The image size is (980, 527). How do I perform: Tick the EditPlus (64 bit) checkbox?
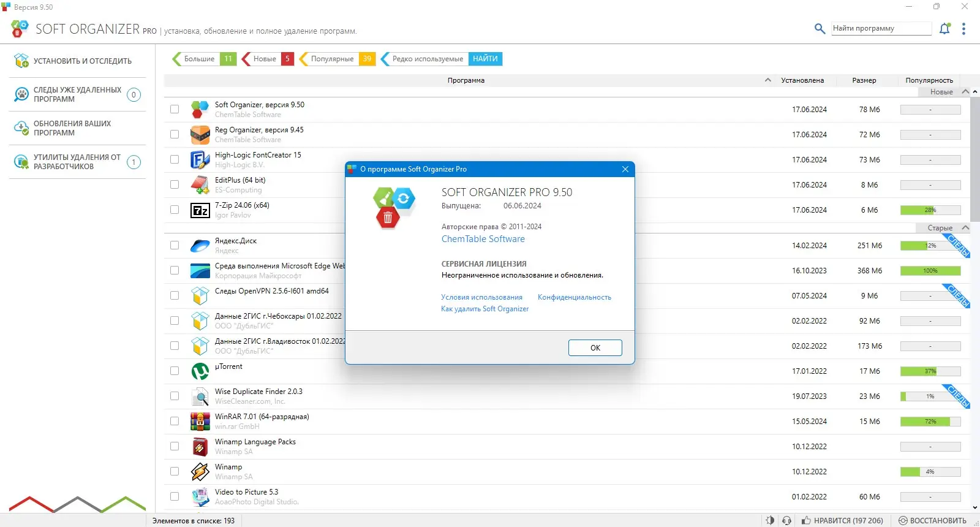pos(175,184)
